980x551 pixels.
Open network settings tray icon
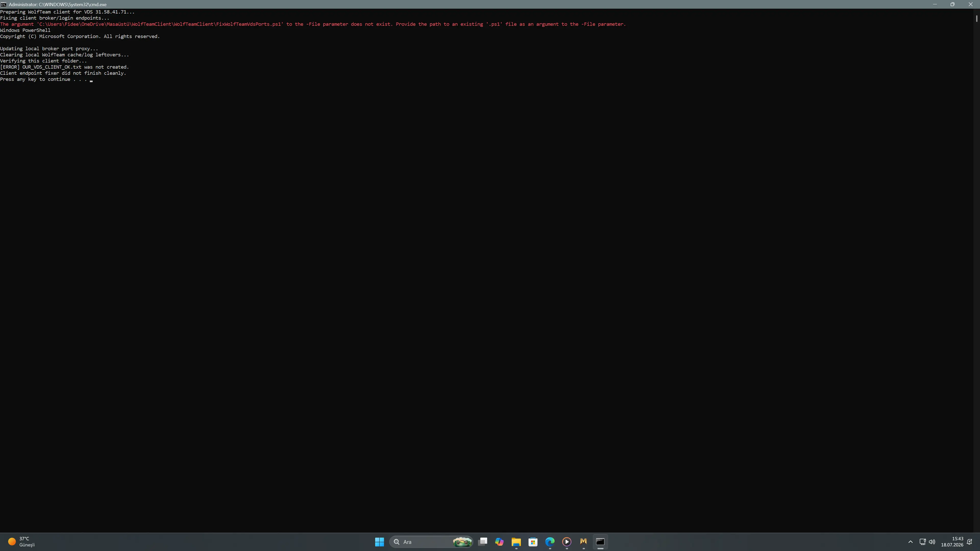(x=923, y=542)
